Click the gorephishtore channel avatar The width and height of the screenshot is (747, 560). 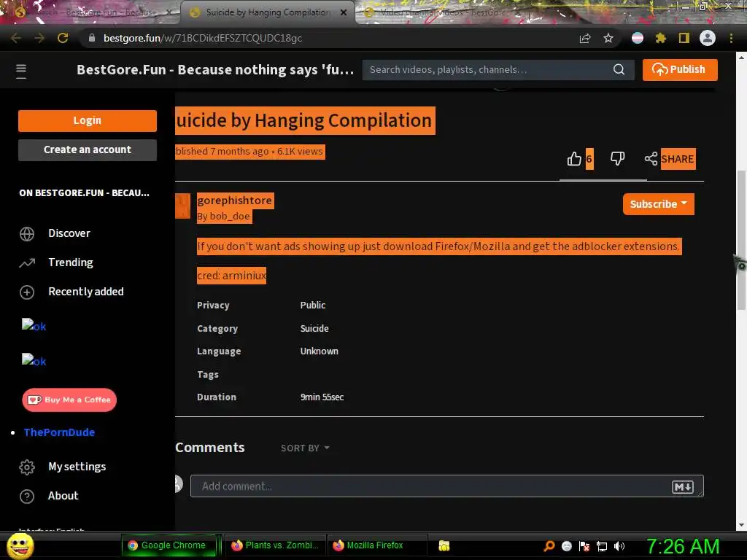point(182,206)
